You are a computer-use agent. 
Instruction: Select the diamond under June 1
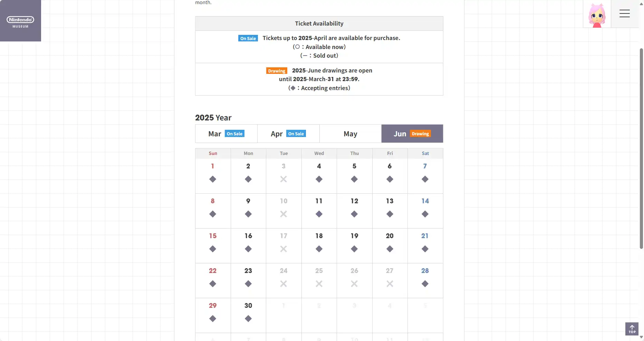pyautogui.click(x=213, y=179)
